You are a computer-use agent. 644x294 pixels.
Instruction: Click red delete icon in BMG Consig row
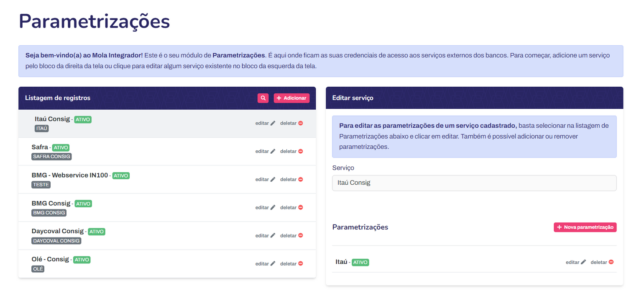300,207
